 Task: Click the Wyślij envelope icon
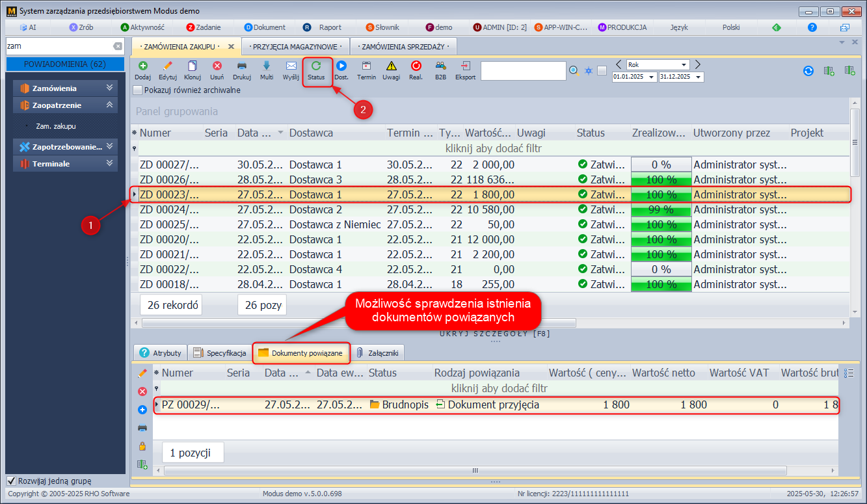[291, 66]
